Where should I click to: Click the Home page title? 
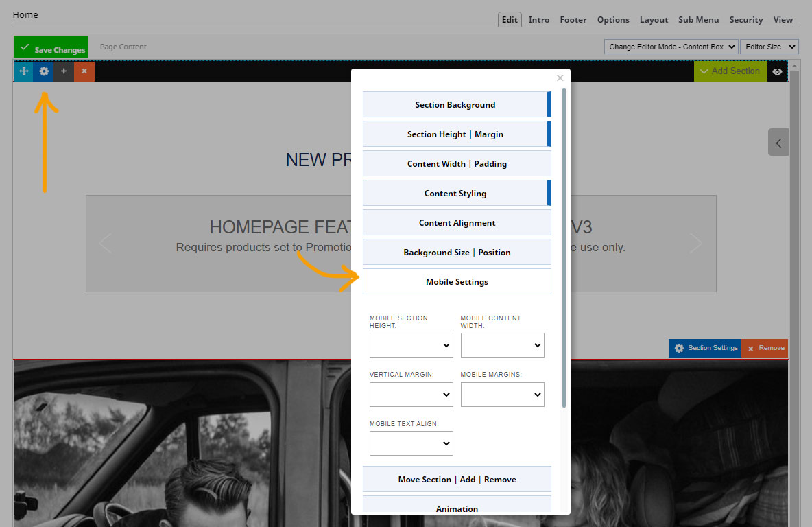pyautogui.click(x=25, y=14)
